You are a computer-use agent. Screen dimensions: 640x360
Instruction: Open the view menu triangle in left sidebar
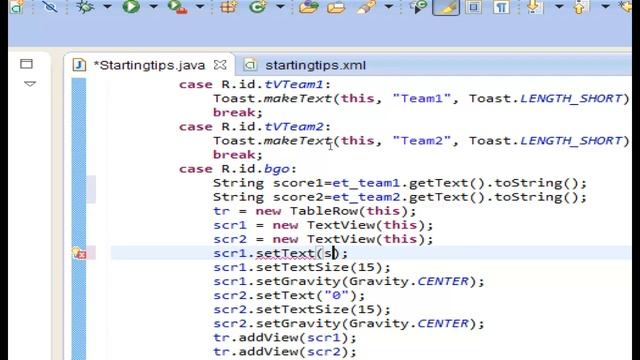[x=29, y=84]
